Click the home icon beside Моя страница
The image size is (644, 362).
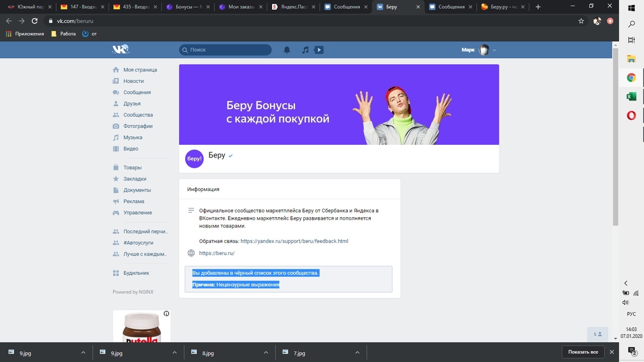click(116, 70)
